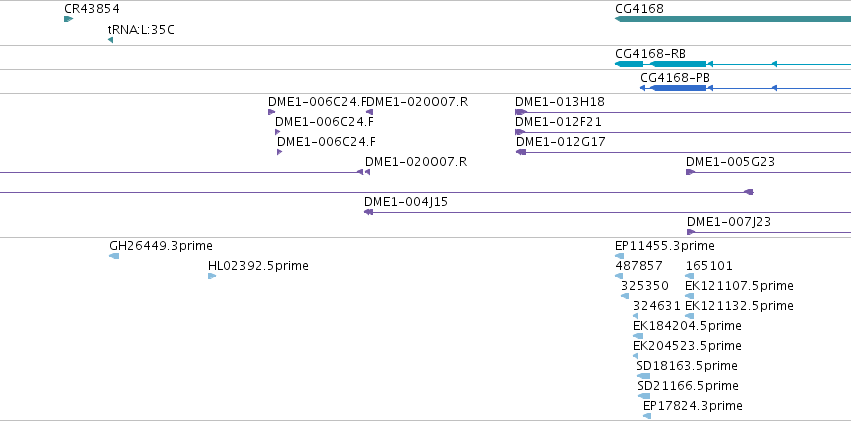
Task: Select the 165101 feature glyph
Action: tap(690, 276)
